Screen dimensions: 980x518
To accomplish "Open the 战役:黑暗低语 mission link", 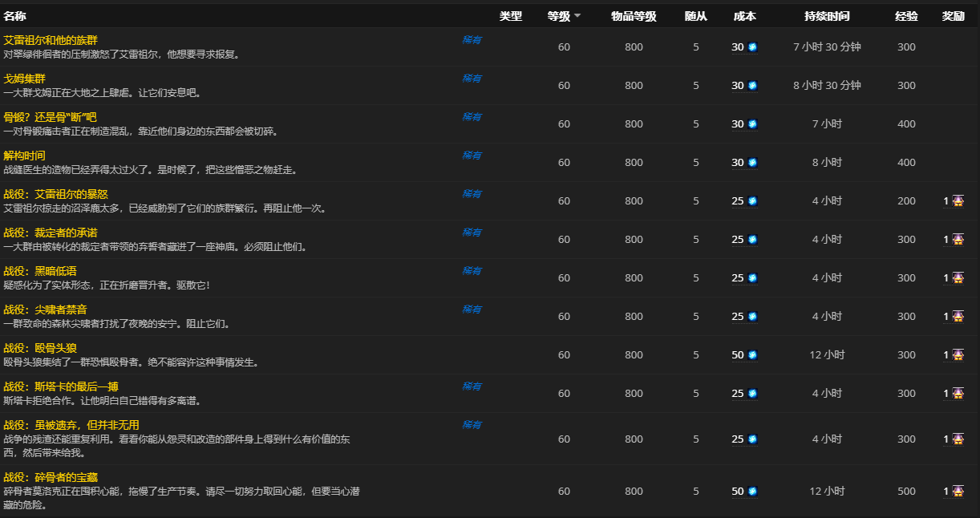I will point(40,271).
